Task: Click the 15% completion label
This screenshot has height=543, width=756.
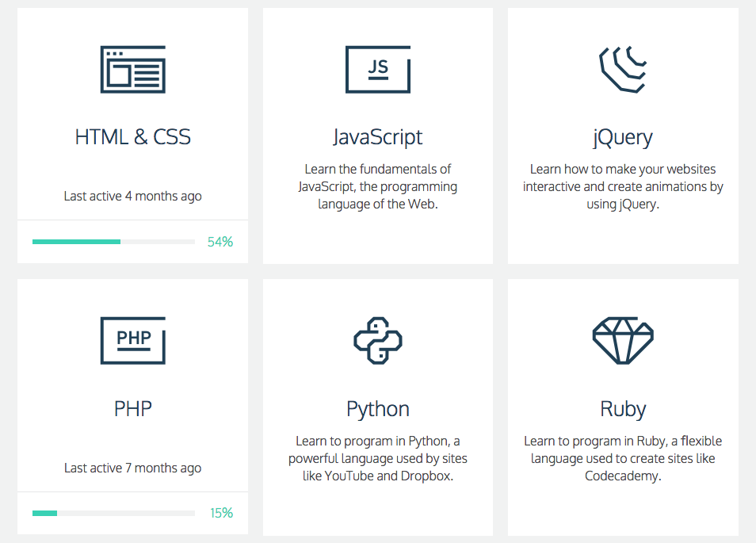Action: click(221, 513)
